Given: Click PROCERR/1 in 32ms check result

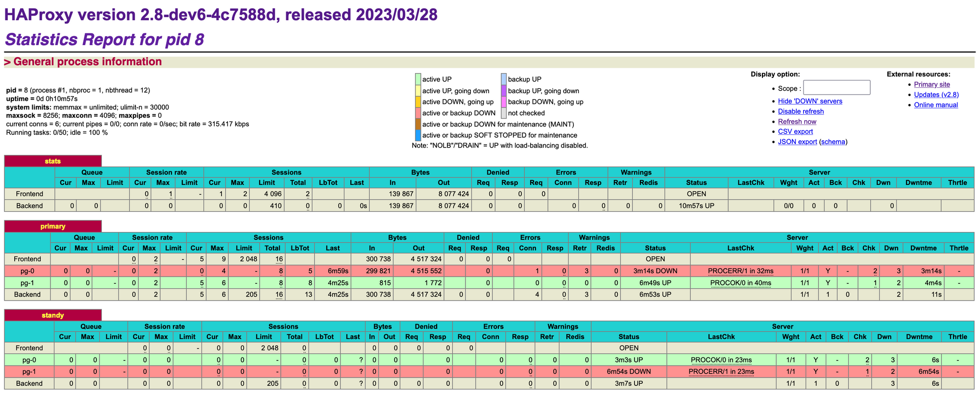Looking at the screenshot, I should point(741,271).
